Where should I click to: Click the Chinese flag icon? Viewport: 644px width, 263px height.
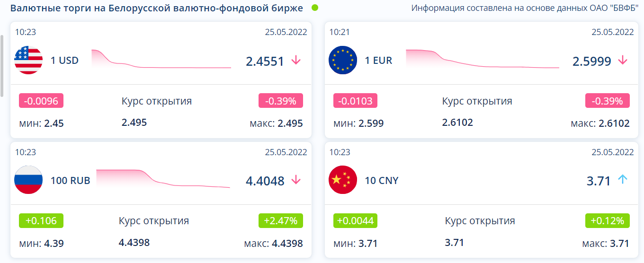(x=342, y=180)
